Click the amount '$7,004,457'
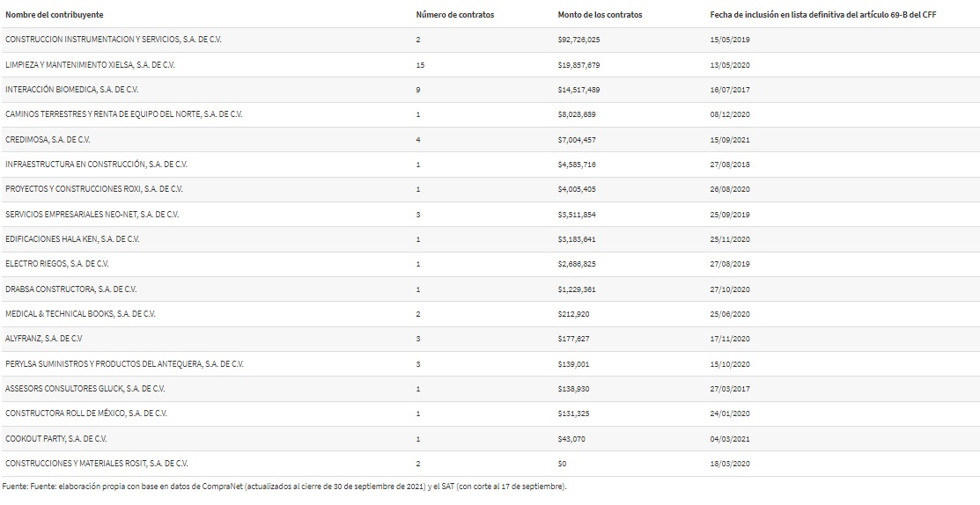 coord(577,140)
